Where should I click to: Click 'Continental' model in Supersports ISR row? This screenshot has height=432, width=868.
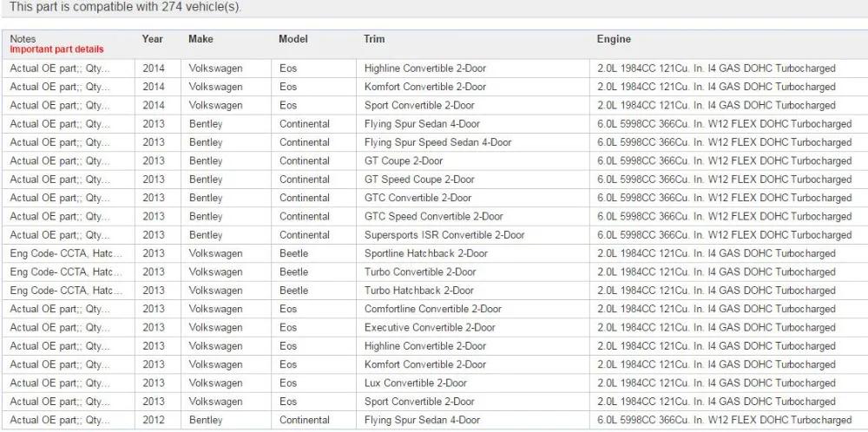click(x=305, y=234)
